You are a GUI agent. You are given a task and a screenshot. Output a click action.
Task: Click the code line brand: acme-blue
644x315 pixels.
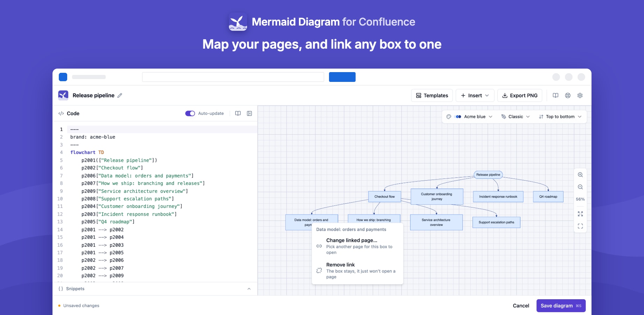[93, 137]
